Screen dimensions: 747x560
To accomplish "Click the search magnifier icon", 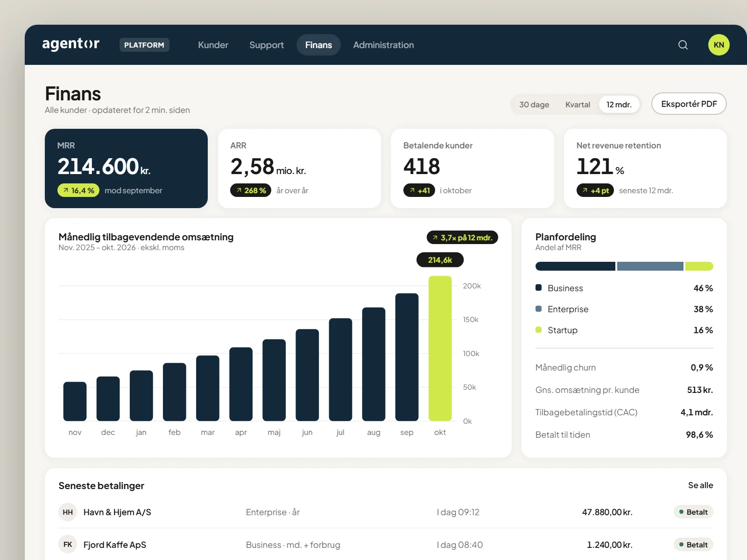I will (x=683, y=45).
